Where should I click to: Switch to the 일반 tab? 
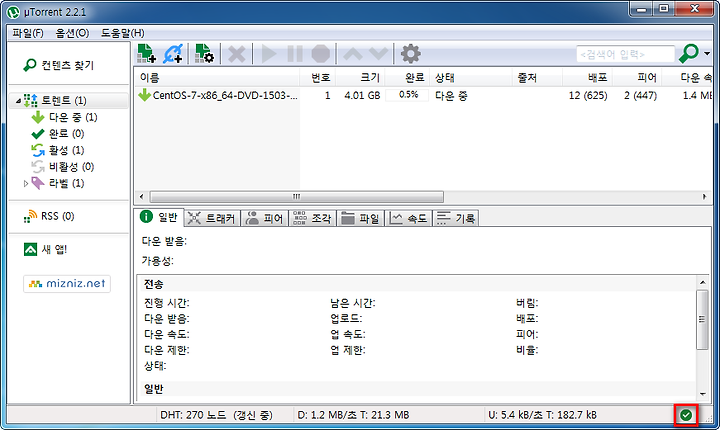[159, 217]
